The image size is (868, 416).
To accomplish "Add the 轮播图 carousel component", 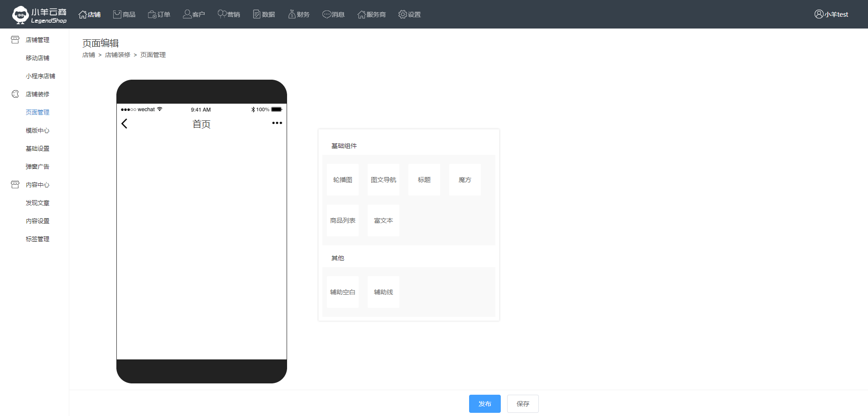I will coord(343,180).
